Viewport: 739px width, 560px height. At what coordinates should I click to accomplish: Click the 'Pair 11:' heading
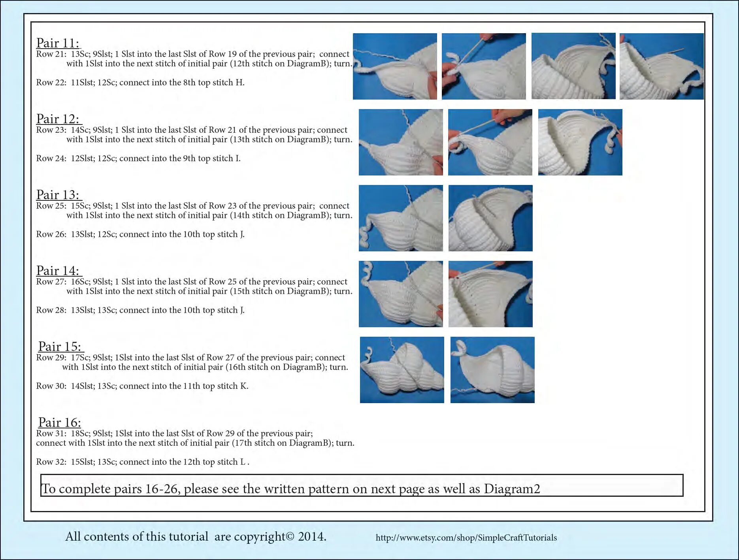click(x=58, y=43)
